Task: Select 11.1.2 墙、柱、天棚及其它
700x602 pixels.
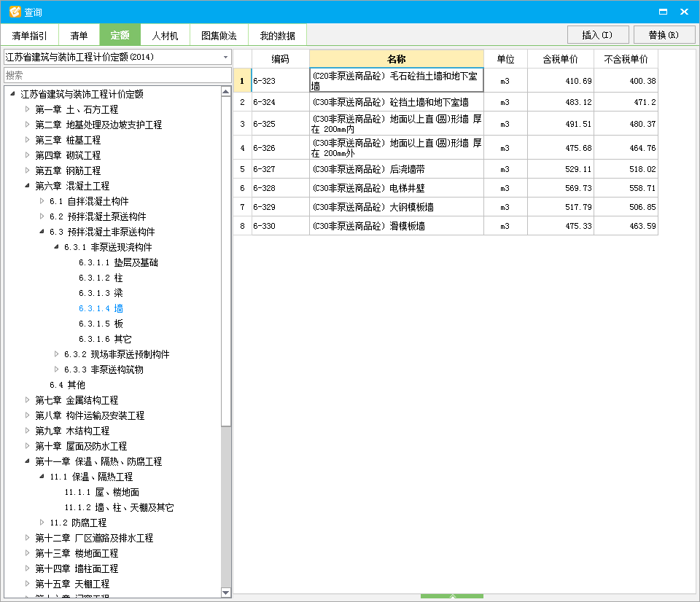Action: click(x=119, y=507)
